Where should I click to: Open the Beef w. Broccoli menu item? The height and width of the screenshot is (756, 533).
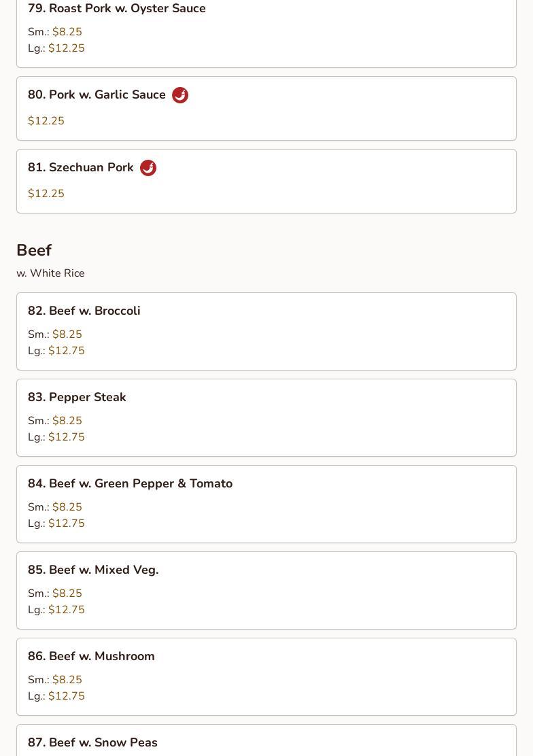(x=84, y=311)
